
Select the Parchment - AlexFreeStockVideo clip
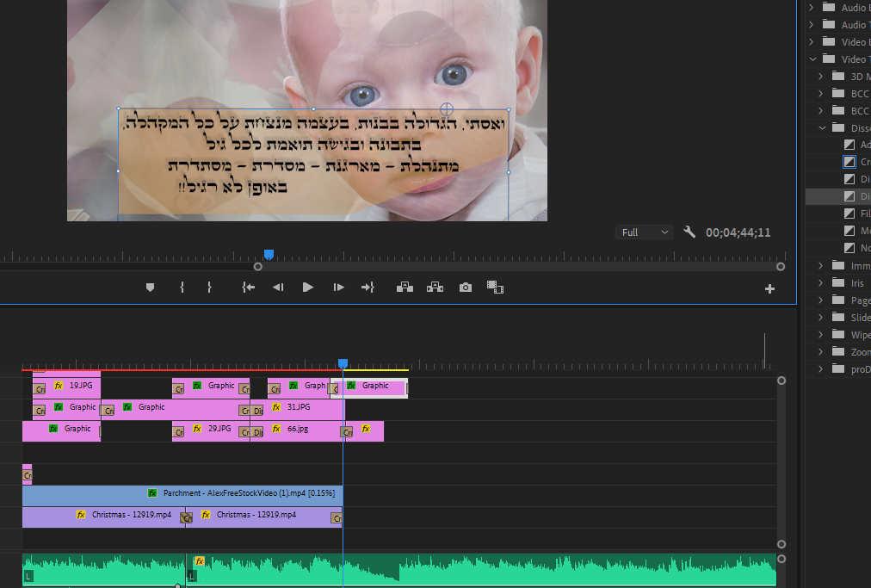click(182, 495)
